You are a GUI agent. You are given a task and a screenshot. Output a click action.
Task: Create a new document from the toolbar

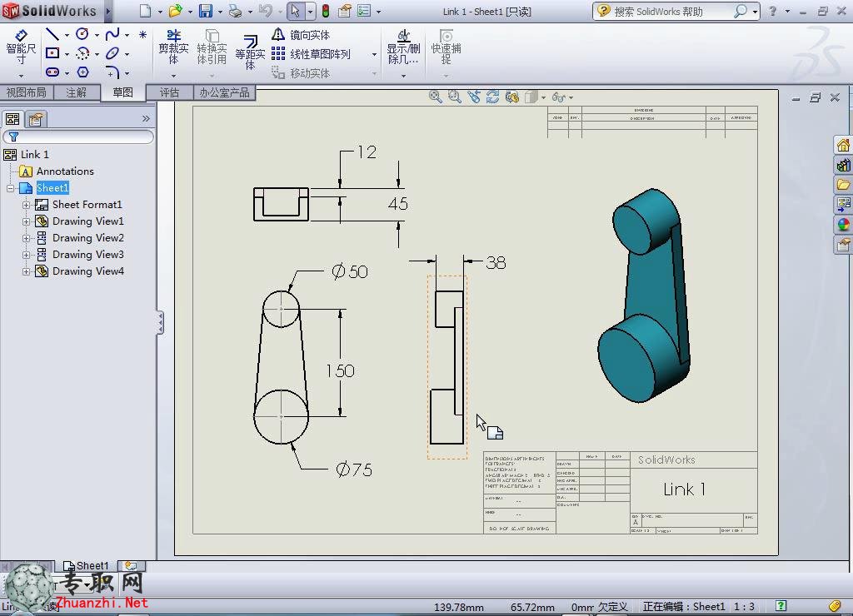(145, 11)
